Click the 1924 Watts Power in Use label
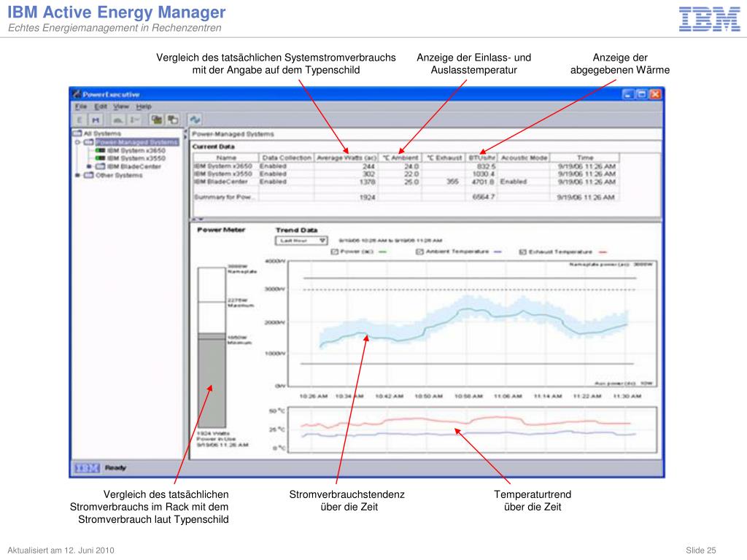The image size is (747, 560). click(222, 439)
